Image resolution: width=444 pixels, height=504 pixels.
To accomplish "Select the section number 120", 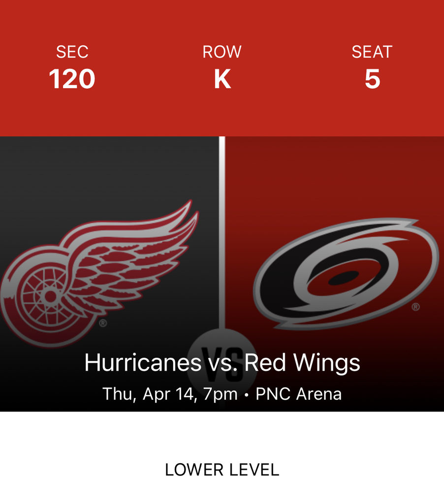I will pos(72,79).
